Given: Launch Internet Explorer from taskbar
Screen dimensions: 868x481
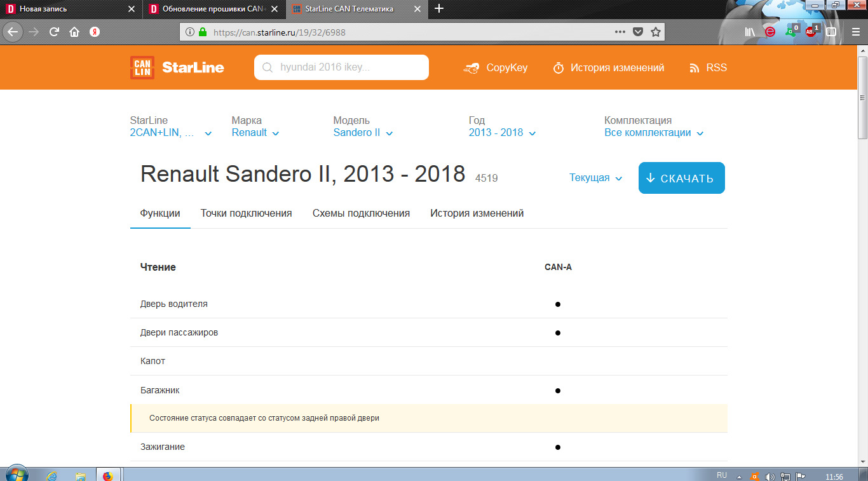Looking at the screenshot, I should (x=52, y=475).
